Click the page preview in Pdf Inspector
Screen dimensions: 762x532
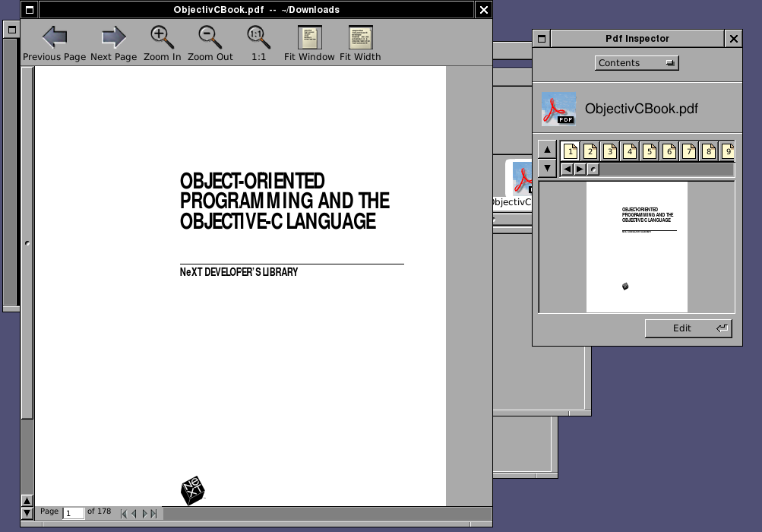coord(637,247)
